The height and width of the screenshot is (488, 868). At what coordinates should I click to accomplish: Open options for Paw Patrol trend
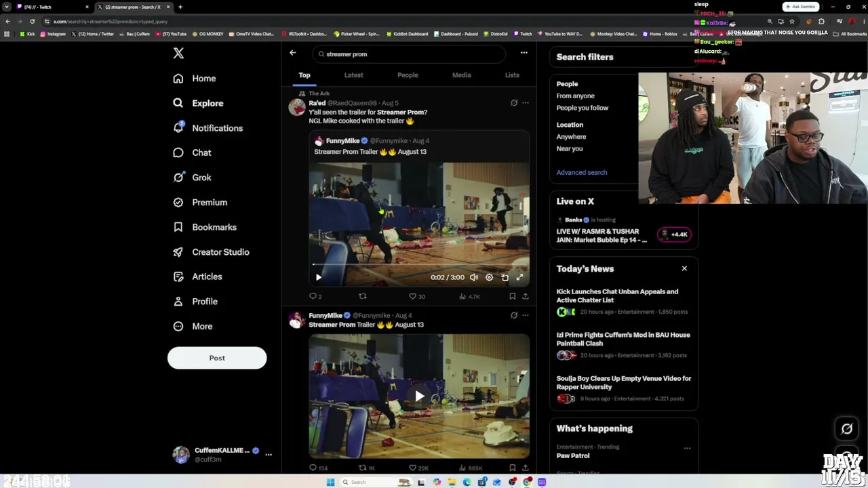coord(687,448)
